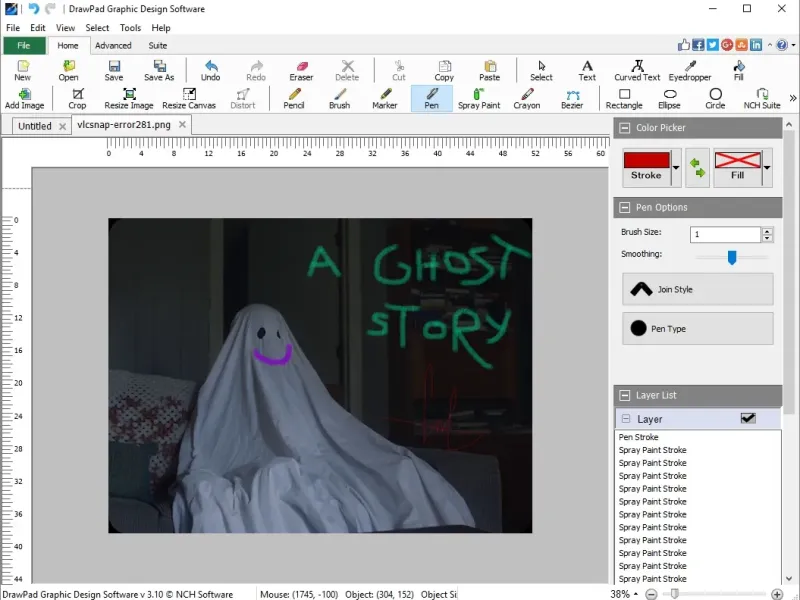The width and height of the screenshot is (800, 600).
Task: Pick the Text tool
Action: click(x=587, y=70)
